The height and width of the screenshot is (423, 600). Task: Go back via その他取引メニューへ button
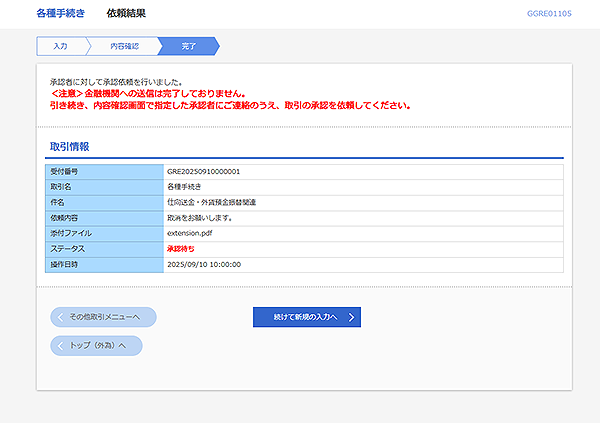[x=103, y=317]
